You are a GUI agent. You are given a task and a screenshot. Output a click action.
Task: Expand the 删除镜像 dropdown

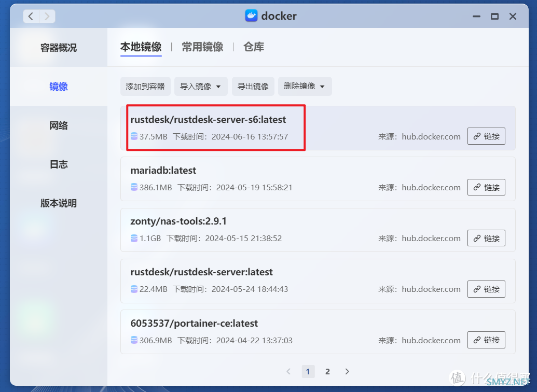coord(305,86)
